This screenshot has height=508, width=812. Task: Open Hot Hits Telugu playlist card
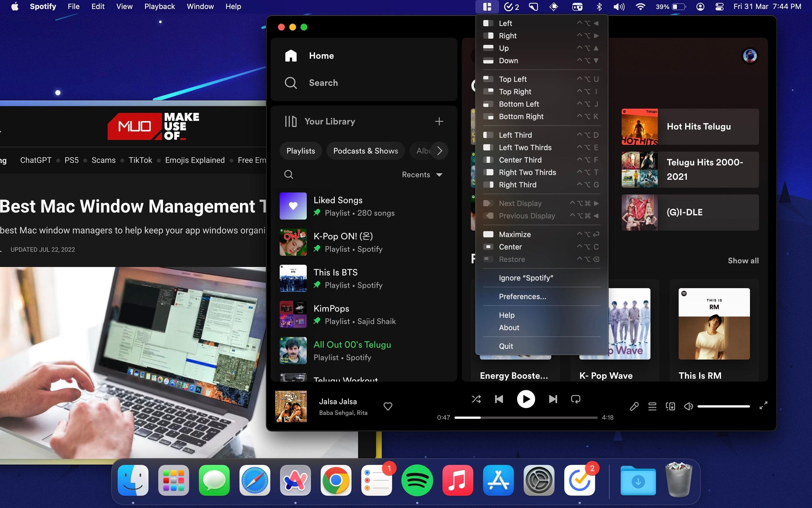point(690,127)
